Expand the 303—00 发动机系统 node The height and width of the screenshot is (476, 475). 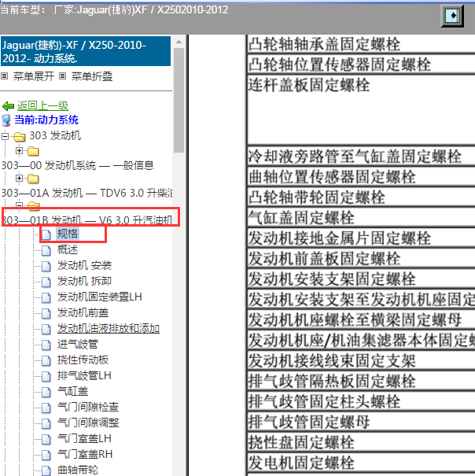(19, 150)
